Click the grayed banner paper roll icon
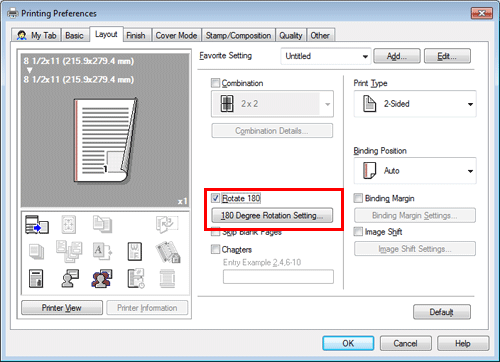 (x=167, y=278)
